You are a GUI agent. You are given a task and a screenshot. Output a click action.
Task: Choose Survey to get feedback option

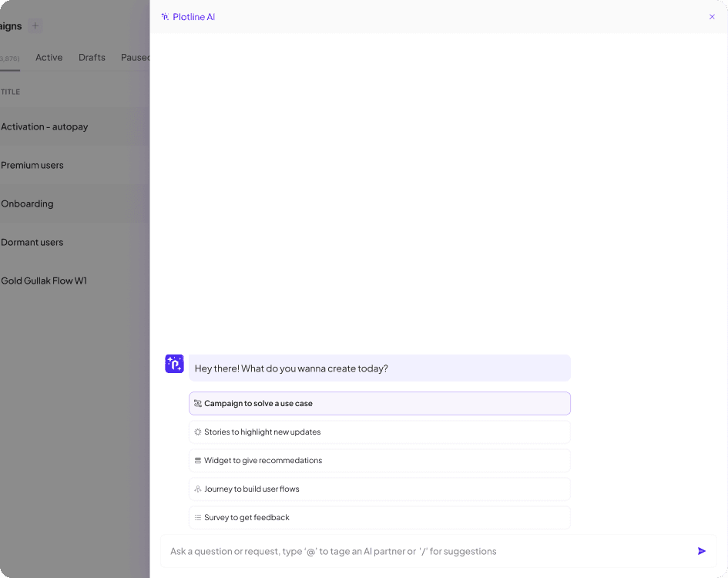click(x=379, y=518)
